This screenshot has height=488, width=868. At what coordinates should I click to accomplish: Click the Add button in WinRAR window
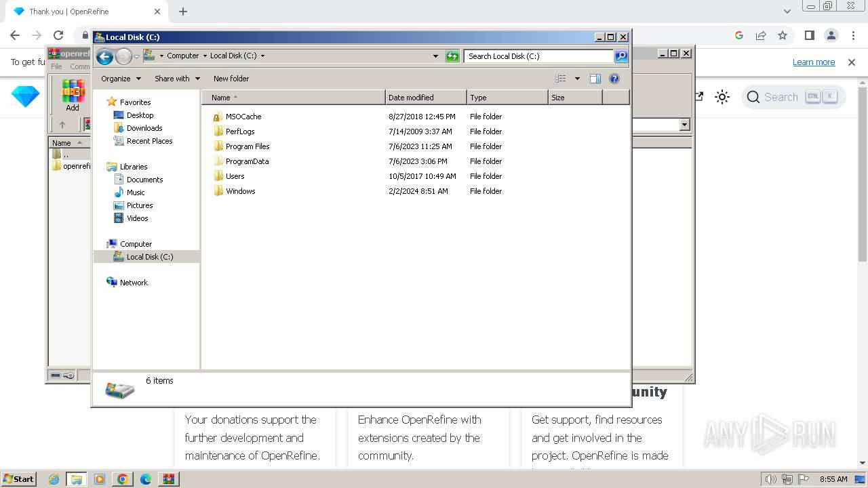coord(73,95)
